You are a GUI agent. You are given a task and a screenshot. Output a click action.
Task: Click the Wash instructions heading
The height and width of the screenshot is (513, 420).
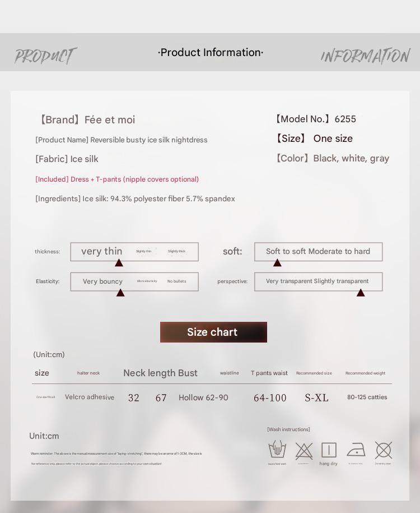[x=288, y=429]
